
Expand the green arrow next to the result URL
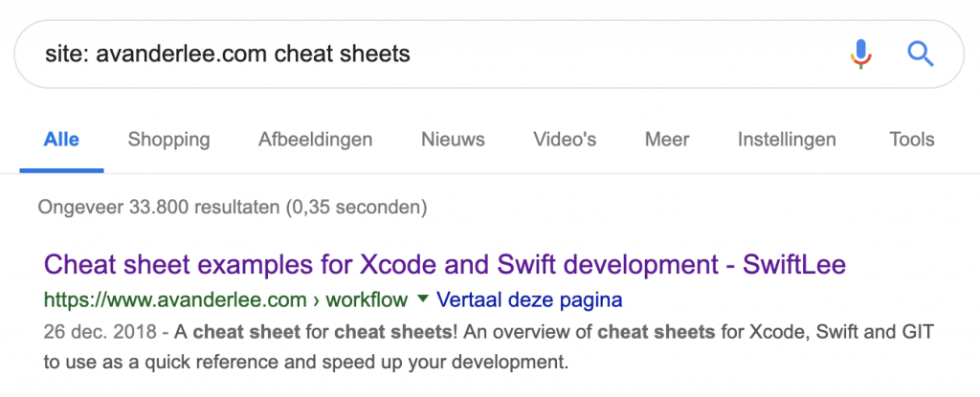click(x=421, y=299)
